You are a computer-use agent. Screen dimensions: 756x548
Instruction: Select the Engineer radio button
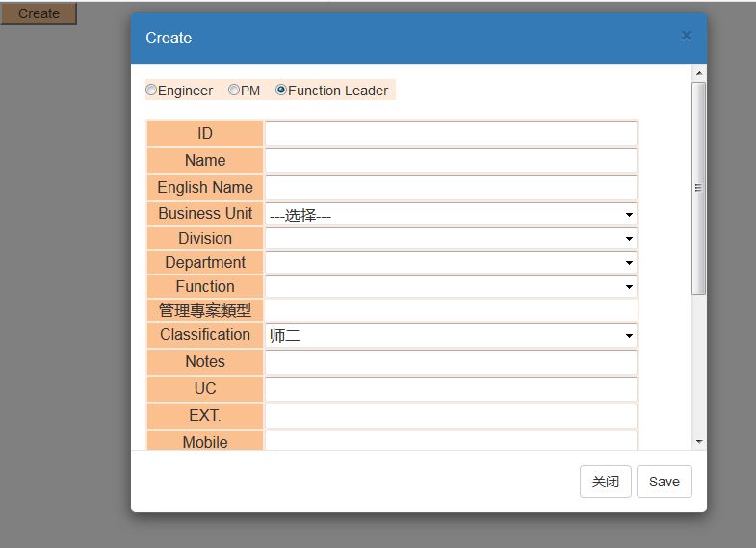tap(151, 91)
